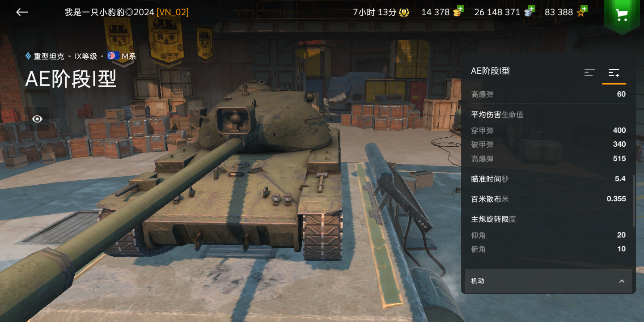Viewport: 644px width, 322px height.
Task: Add silver credits via the plus icon
Action: [x=529, y=11]
